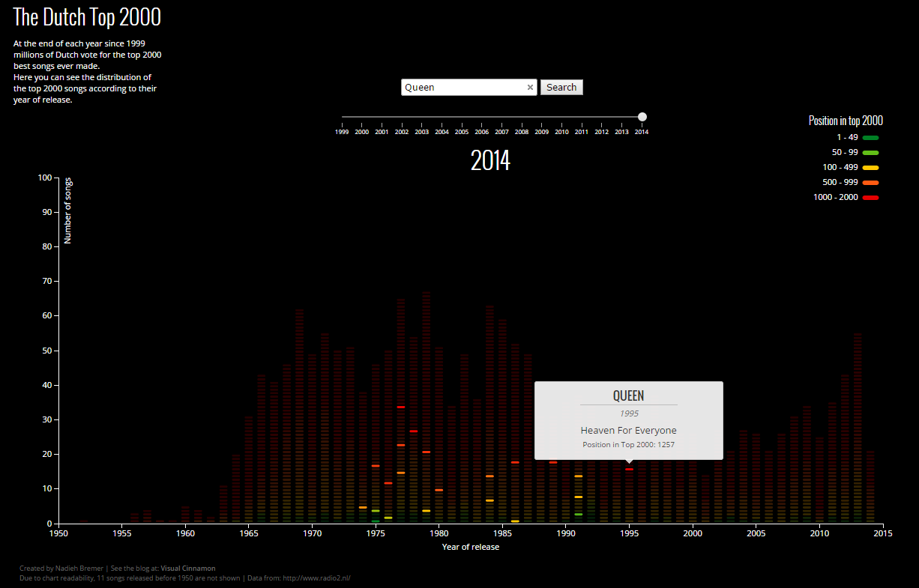Click the highlighted red marker in the 1986 column
The height and width of the screenshot is (588, 919).
coord(515,463)
